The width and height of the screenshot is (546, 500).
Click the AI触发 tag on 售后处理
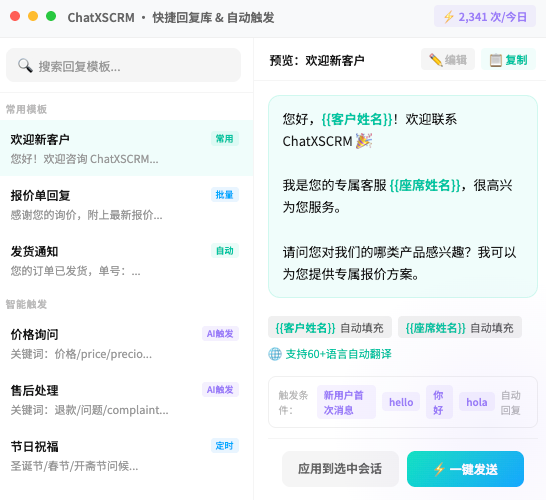pyautogui.click(x=220, y=389)
